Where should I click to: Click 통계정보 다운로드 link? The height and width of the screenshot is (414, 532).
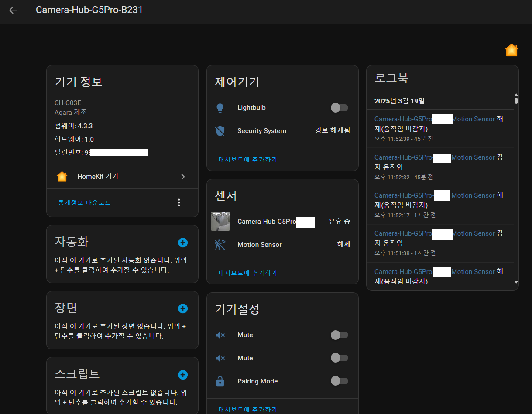[85, 203]
